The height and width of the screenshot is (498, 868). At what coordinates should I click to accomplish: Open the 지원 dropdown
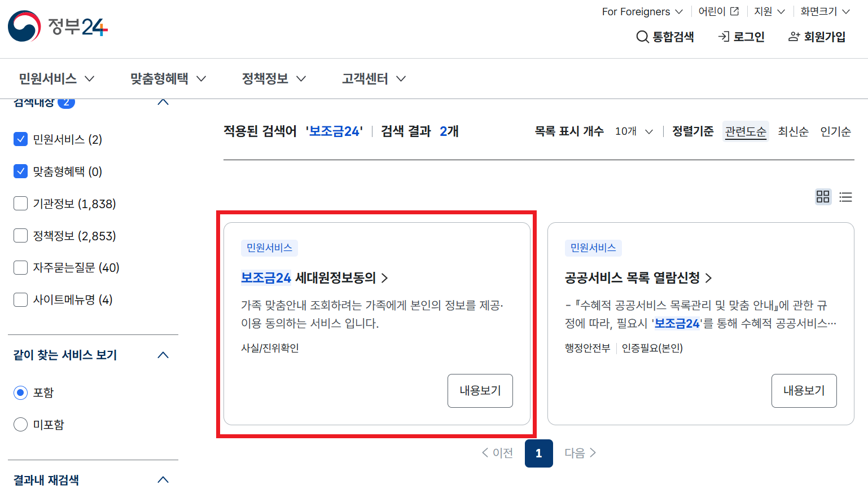click(x=770, y=11)
